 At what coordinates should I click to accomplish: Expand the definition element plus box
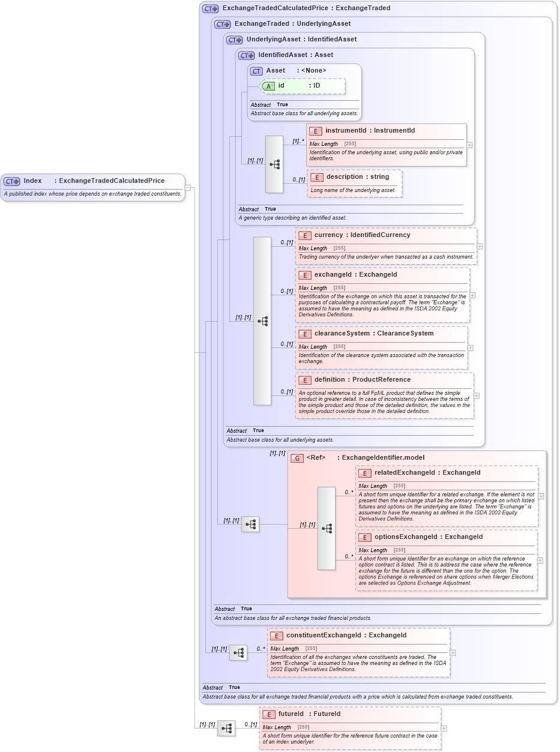pyautogui.click(x=477, y=396)
